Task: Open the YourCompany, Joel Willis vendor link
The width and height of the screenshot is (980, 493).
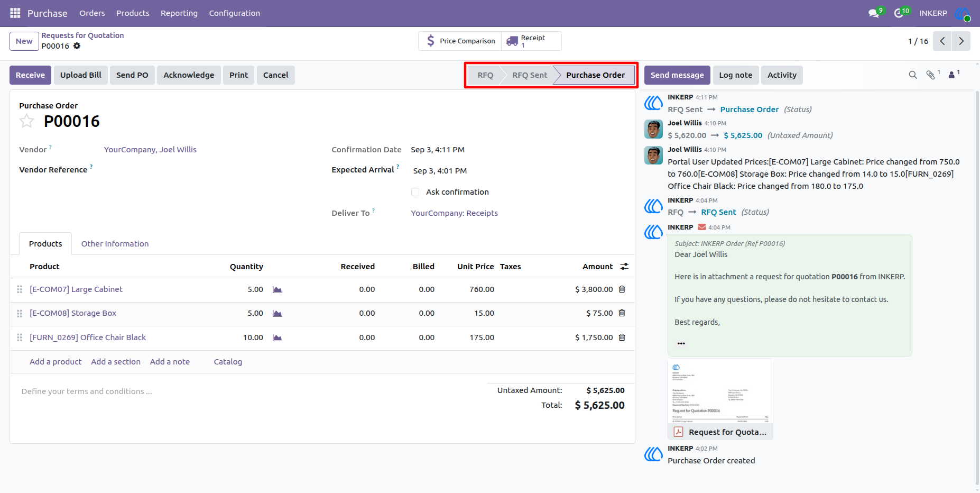Action: [x=150, y=150]
